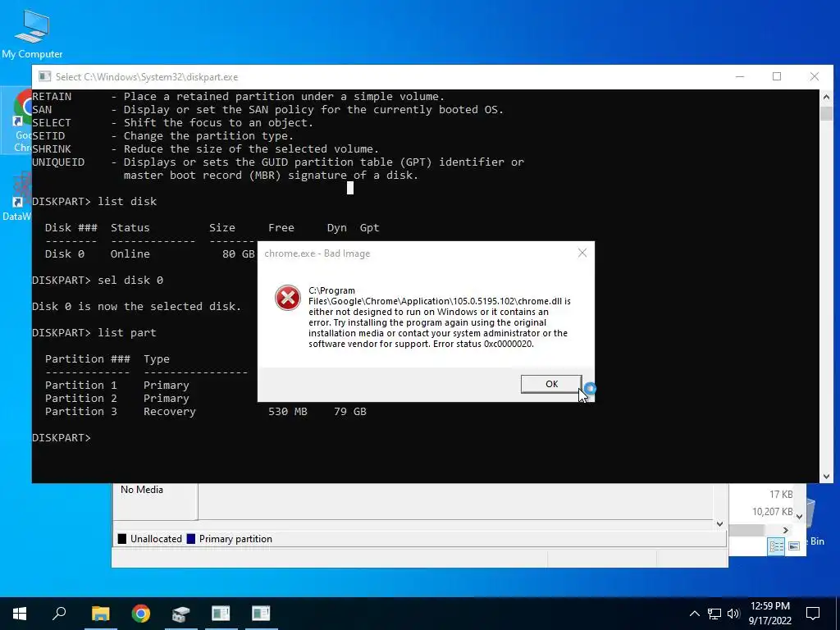840x630 pixels.
Task: Show hidden system tray icons
Action: (x=694, y=614)
